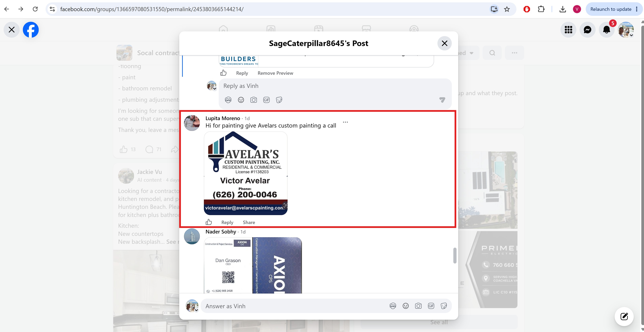This screenshot has height=332, width=644.
Task: Like the background post with 13 likes
Action: [x=124, y=149]
